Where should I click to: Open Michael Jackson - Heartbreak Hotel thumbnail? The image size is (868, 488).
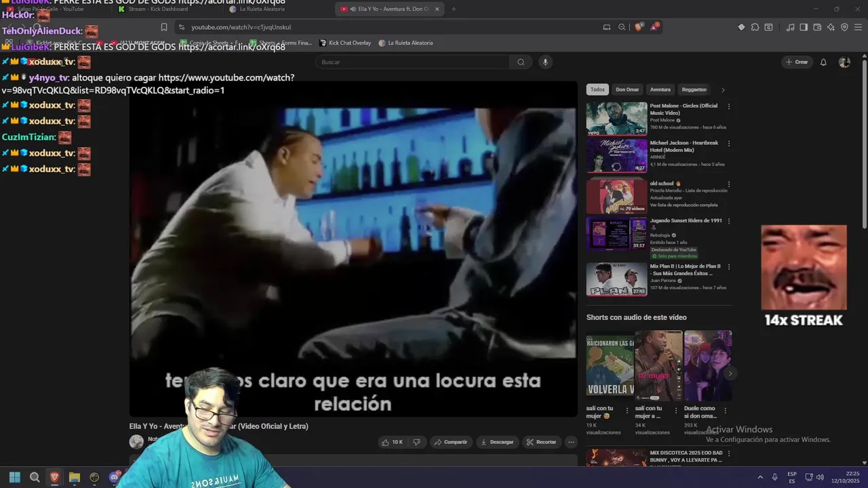pos(616,156)
